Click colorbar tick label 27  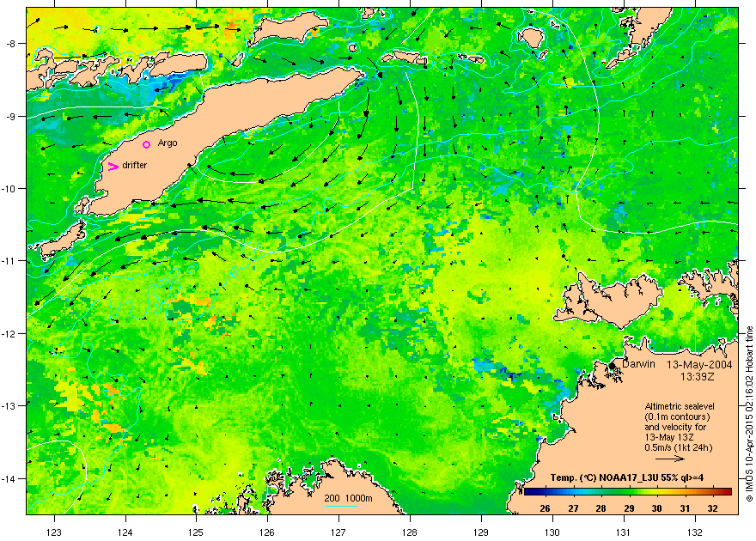click(573, 508)
